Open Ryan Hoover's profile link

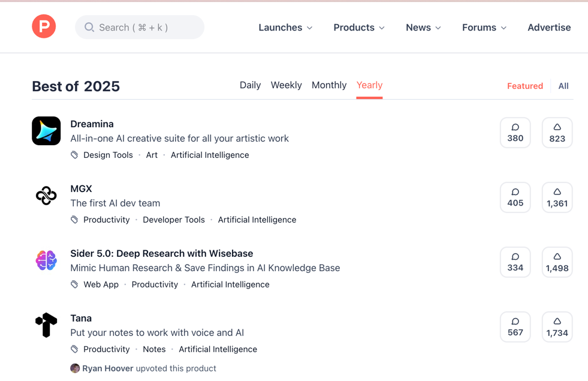pyautogui.click(x=107, y=368)
